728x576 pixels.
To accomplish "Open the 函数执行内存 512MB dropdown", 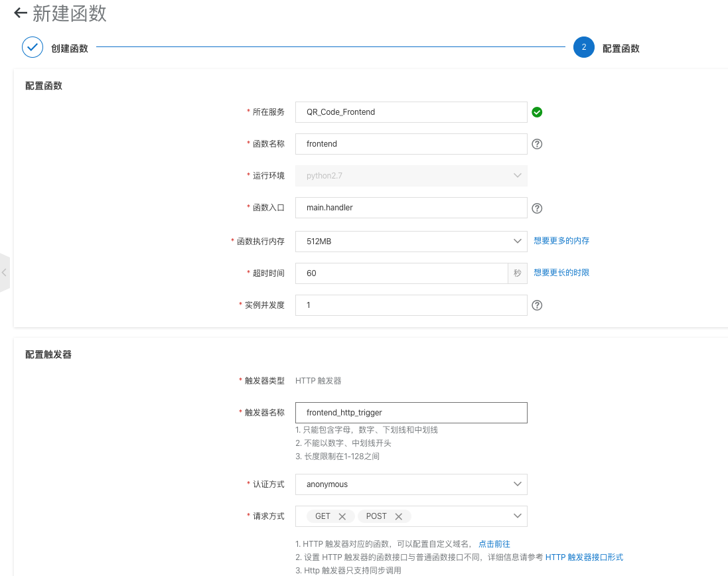I will [411, 242].
